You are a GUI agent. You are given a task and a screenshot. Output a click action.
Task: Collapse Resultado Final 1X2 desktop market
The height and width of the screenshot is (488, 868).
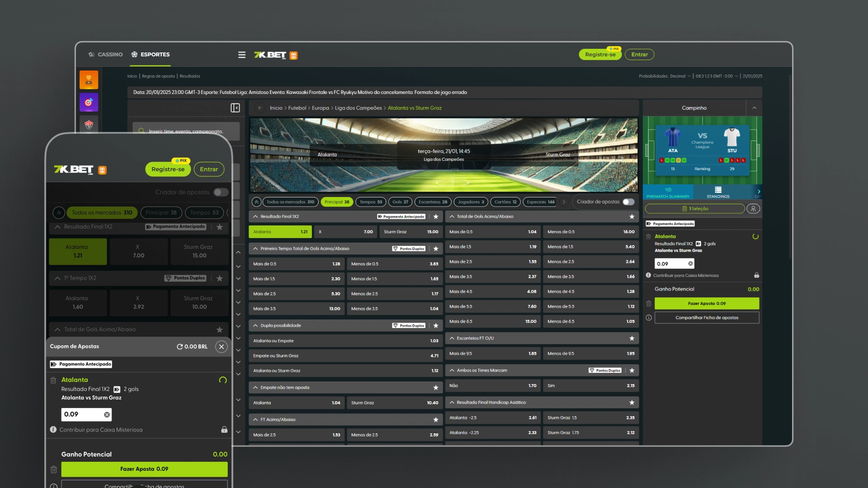click(255, 216)
